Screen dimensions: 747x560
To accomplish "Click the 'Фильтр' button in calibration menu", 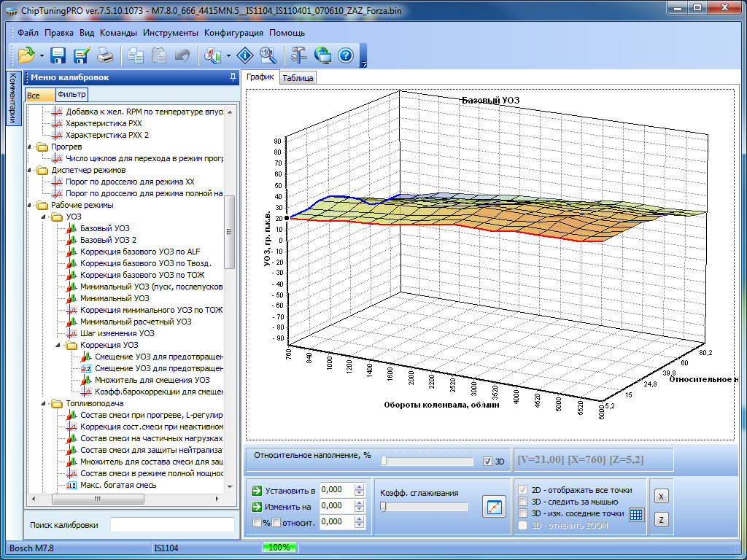I will 71,95.
